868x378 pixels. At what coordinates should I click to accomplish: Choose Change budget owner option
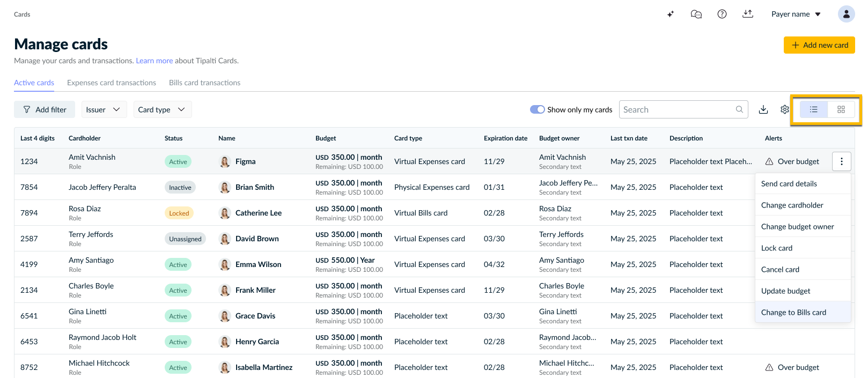pos(803,226)
